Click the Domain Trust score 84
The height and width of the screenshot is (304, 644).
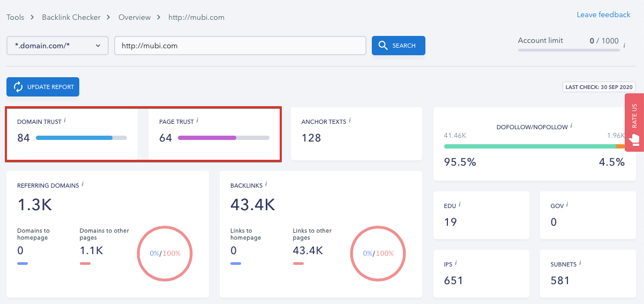click(x=24, y=138)
